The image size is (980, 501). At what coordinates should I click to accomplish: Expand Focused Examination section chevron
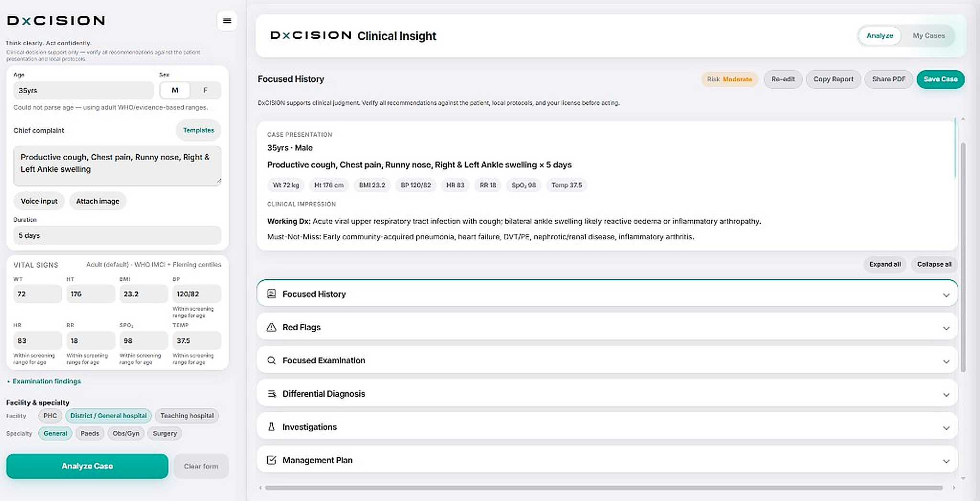tap(946, 361)
